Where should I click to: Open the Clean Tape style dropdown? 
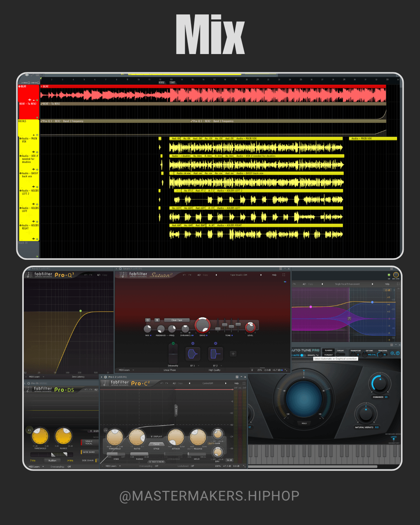(177, 320)
